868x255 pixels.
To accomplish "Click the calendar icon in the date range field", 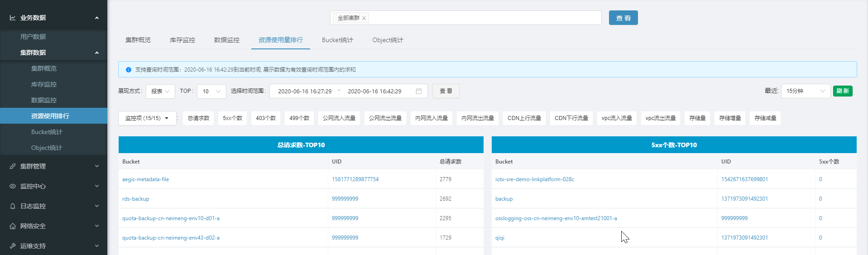I will (x=419, y=91).
